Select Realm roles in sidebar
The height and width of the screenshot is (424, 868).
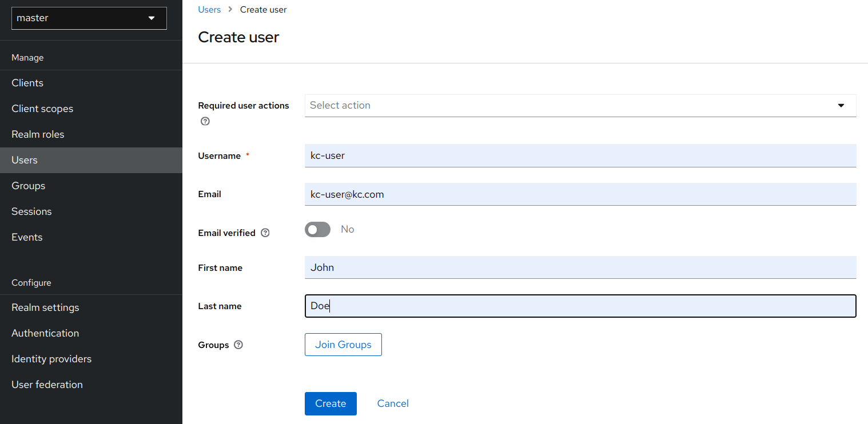pos(38,134)
